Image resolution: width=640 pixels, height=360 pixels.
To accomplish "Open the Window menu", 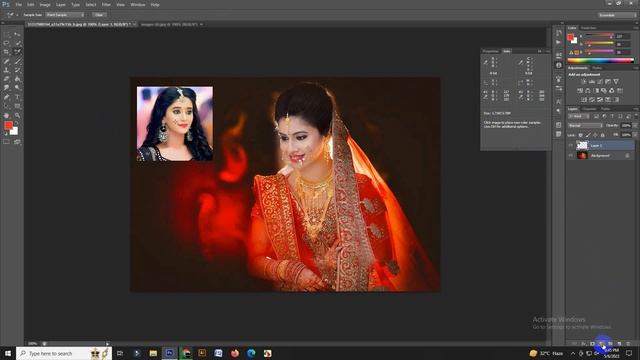I will pyautogui.click(x=138, y=4).
